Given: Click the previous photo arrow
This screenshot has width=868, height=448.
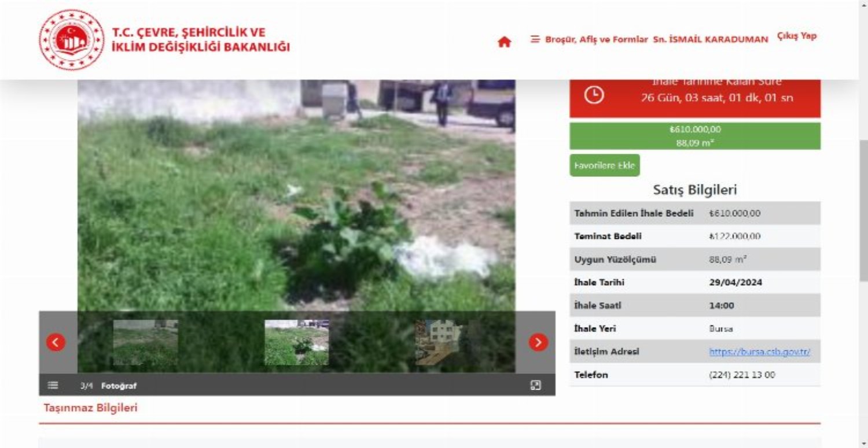Looking at the screenshot, I should pyautogui.click(x=56, y=342).
